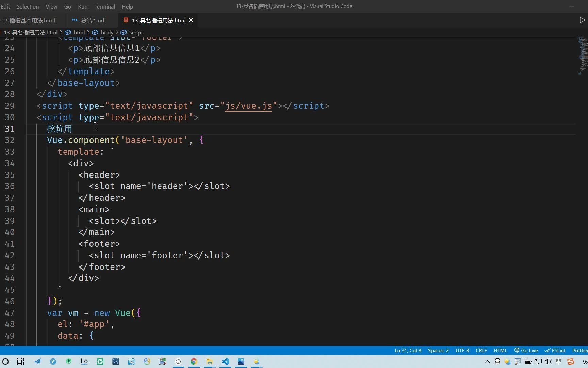The image size is (588, 368).
Task: Click 底部信息信息1 text on line 24
Action: (112, 48)
